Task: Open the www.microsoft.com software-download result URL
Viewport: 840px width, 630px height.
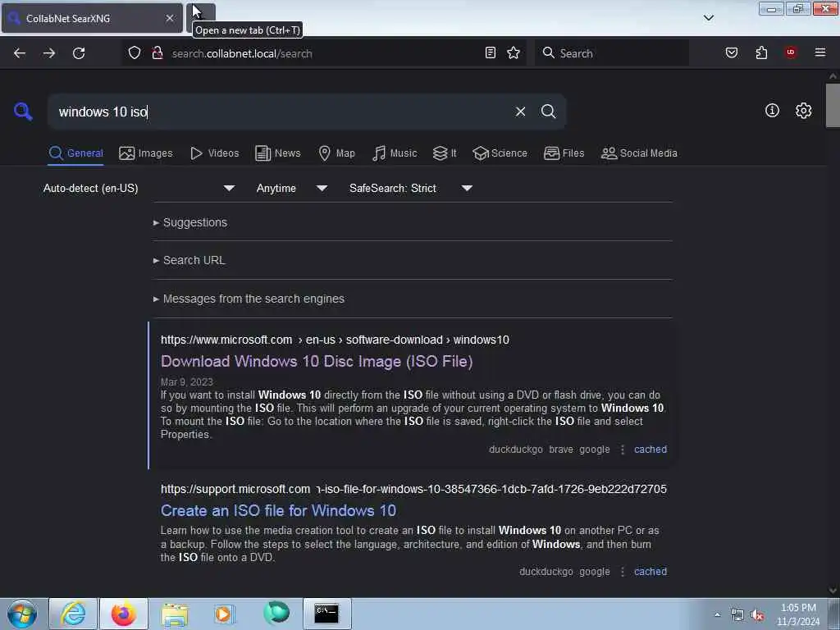Action: [x=335, y=340]
